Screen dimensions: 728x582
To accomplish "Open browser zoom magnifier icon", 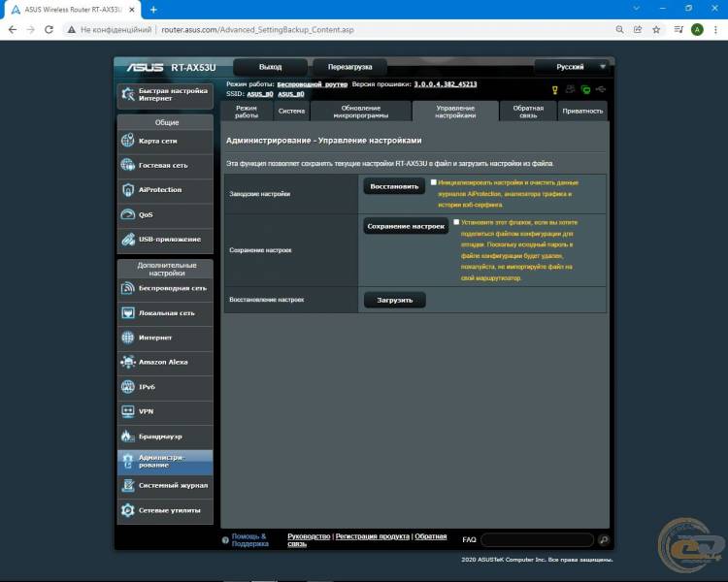I will pos(620,30).
